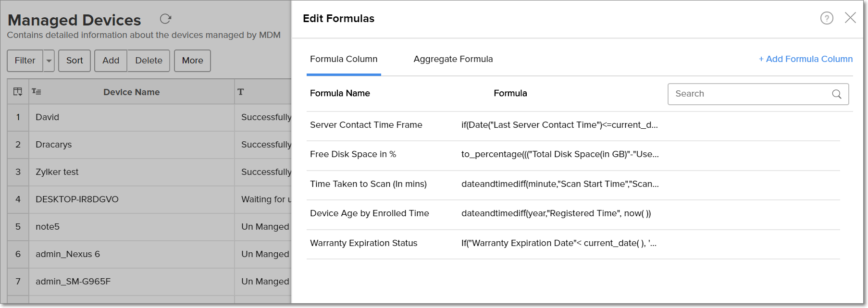Click the table column selector icon
Screen dimensions: 868x308
coord(18,92)
